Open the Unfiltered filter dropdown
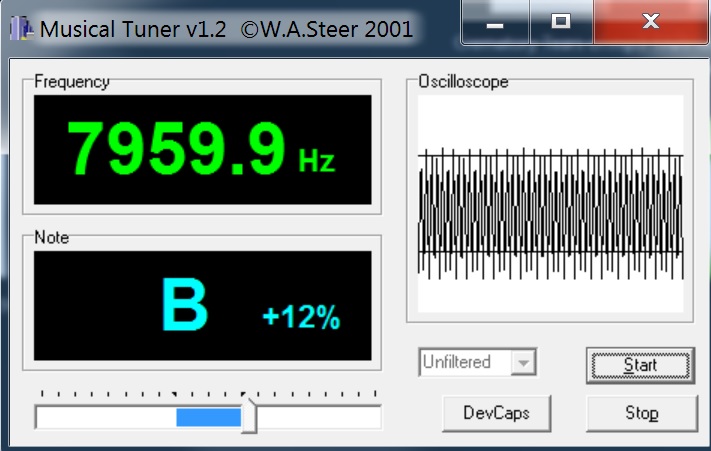711x451 pixels. 477,362
